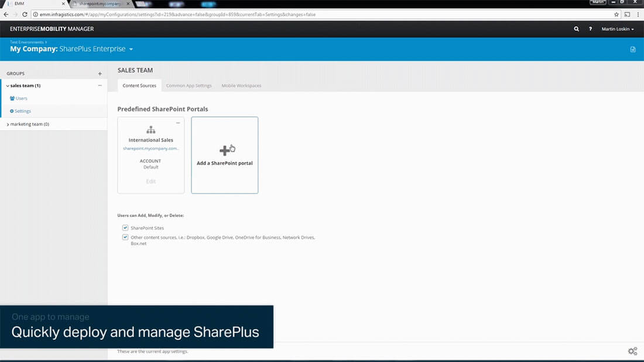Click the gears icon at bottom right
The width and height of the screenshot is (644, 362).
632,351
